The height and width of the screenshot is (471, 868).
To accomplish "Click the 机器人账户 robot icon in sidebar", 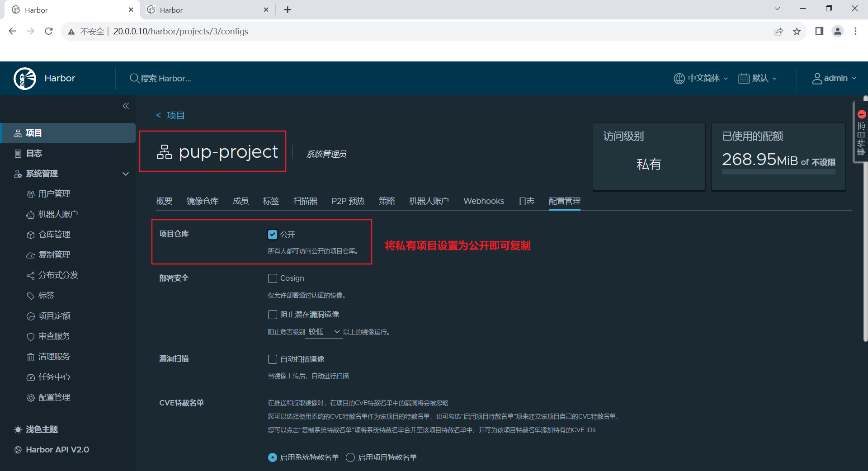I will (31, 214).
